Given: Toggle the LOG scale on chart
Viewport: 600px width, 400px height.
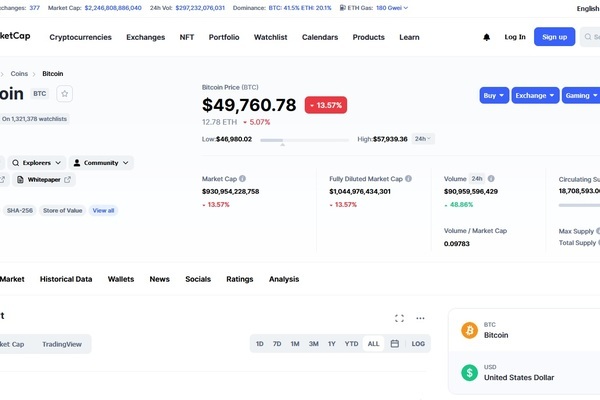Looking at the screenshot, I should coord(418,344).
